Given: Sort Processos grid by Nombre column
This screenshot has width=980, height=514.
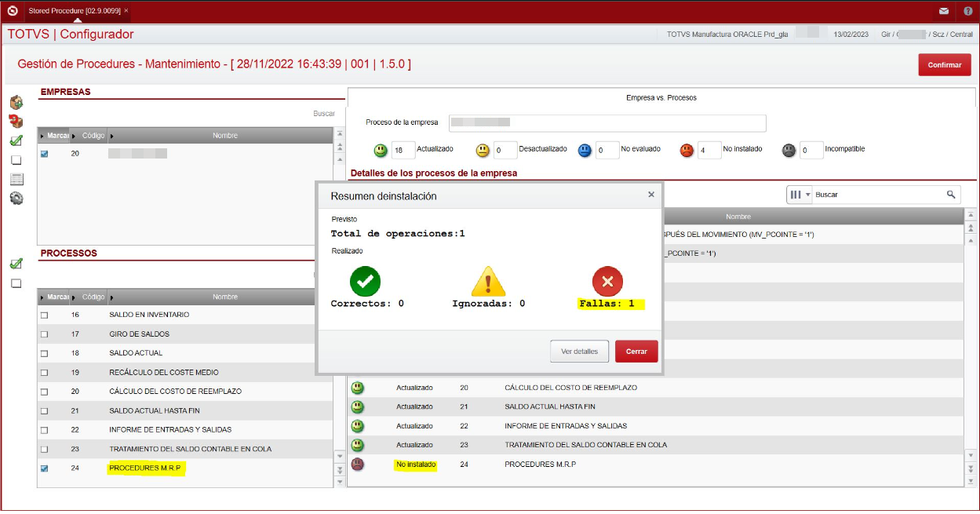Looking at the screenshot, I should (x=220, y=297).
